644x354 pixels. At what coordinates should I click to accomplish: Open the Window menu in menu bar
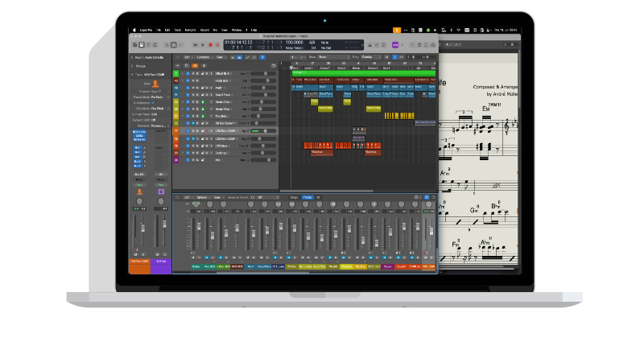pyautogui.click(x=236, y=30)
